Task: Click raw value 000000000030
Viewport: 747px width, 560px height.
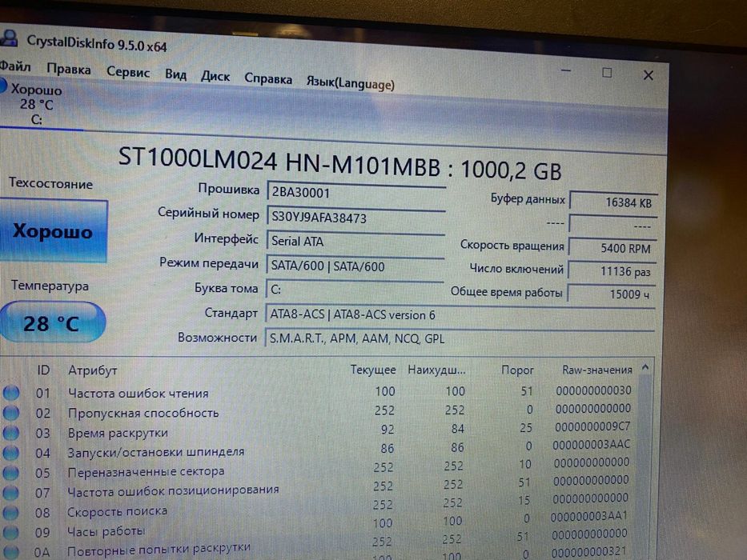Action: [x=593, y=390]
